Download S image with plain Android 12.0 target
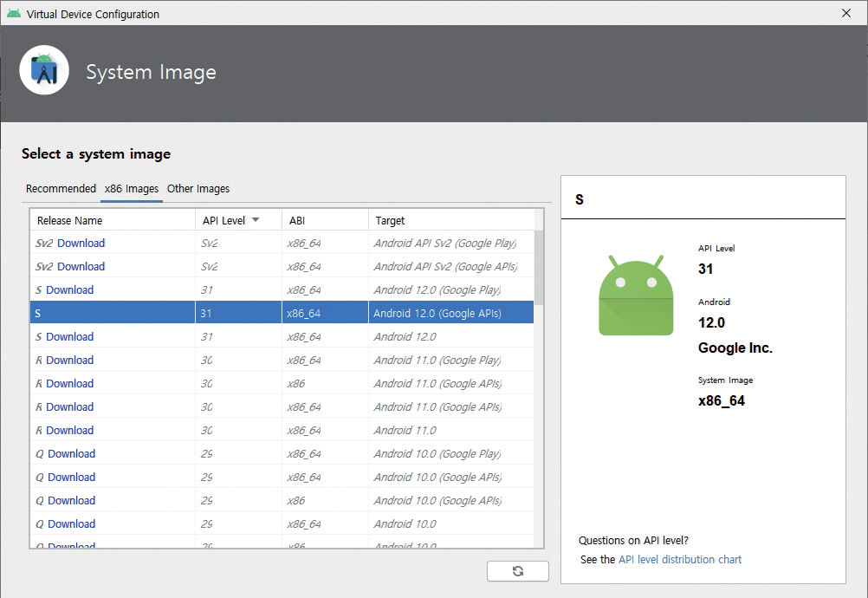The image size is (868, 598). (x=70, y=336)
